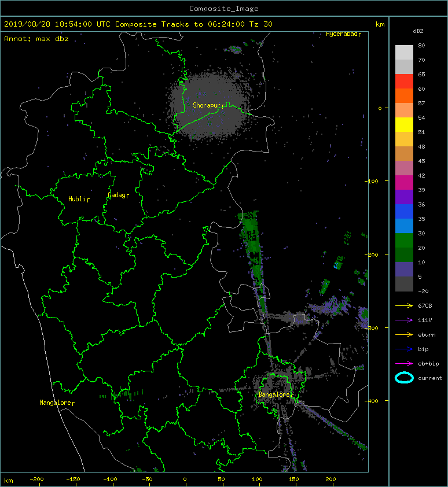
Task: Click the 51 dBZ amber color swatch
Action: [x=404, y=139]
